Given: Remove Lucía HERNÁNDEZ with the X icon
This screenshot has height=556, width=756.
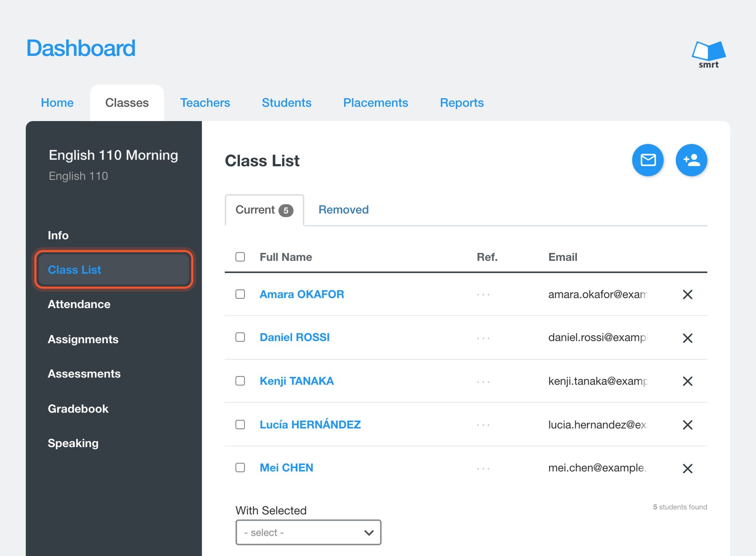Looking at the screenshot, I should [687, 425].
